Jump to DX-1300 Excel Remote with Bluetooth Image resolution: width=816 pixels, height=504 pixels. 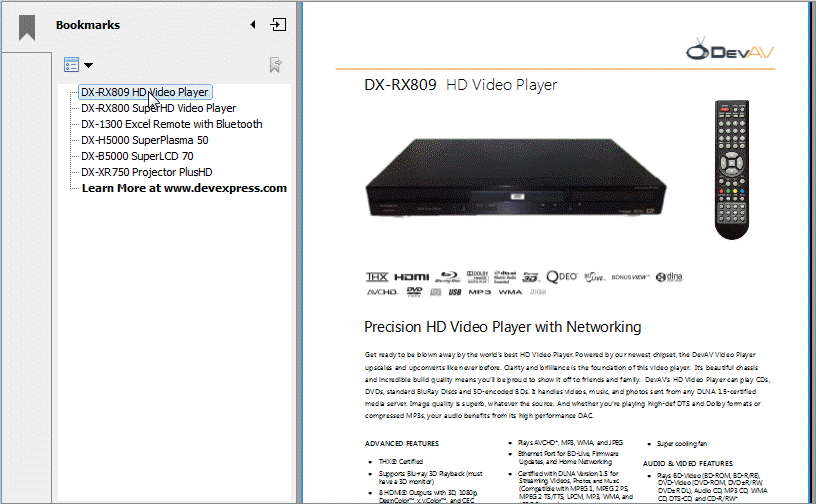171,124
